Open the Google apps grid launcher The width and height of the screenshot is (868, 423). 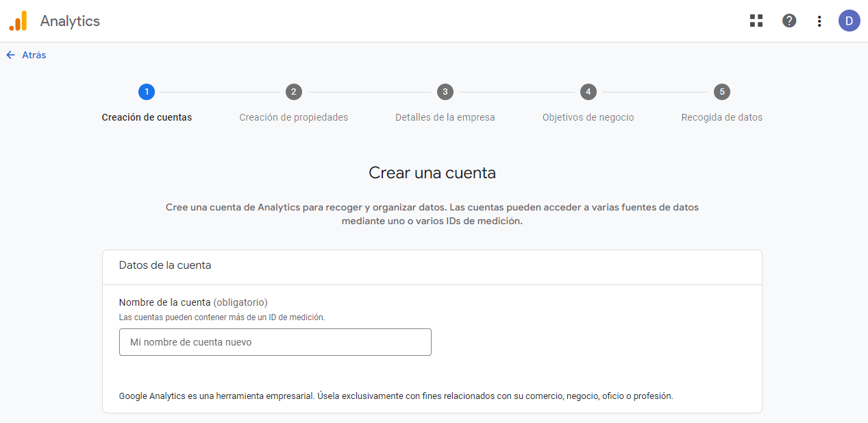tap(756, 21)
